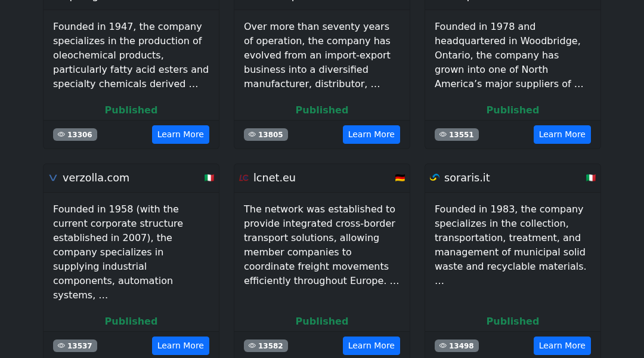This screenshot has width=644, height=358.
Task: Click the eye icon next to 13498
Action: click(442, 345)
